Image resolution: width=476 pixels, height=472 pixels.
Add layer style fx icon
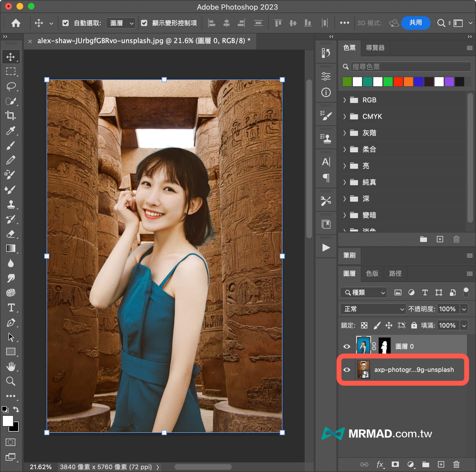tap(380, 464)
